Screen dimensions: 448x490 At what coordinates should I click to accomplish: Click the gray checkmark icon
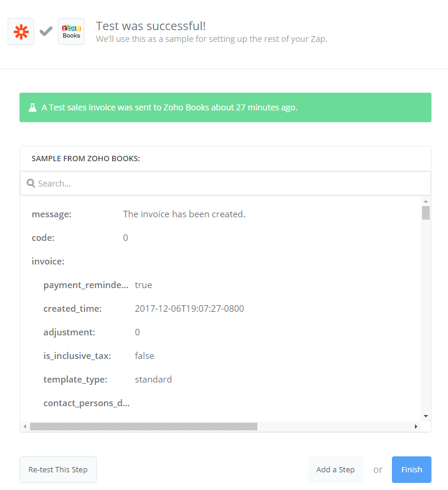pos(46,31)
